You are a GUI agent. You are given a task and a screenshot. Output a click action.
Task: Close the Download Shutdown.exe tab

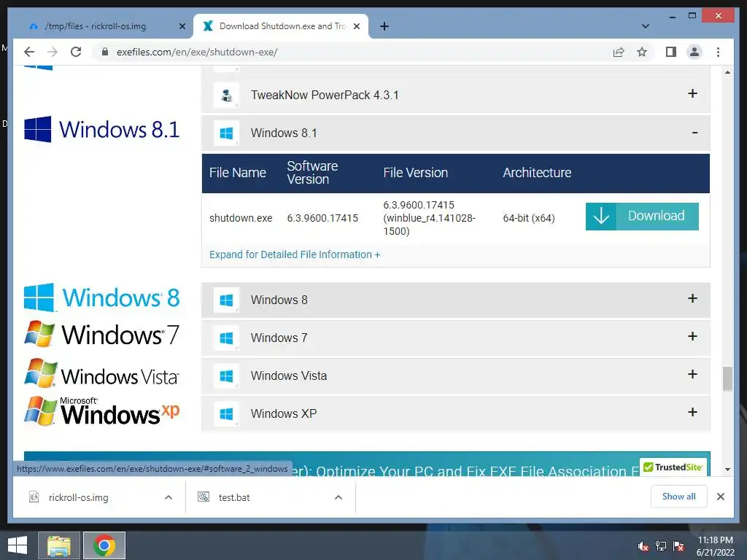tap(356, 26)
